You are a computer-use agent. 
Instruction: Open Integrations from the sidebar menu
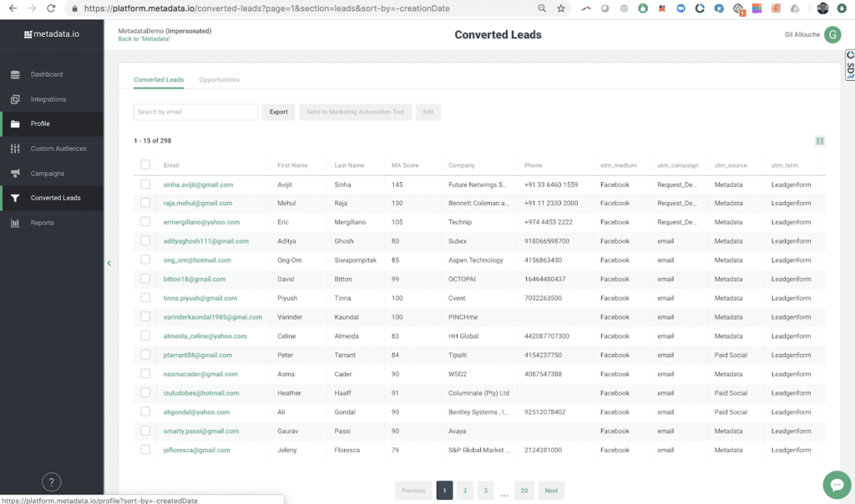[x=48, y=99]
